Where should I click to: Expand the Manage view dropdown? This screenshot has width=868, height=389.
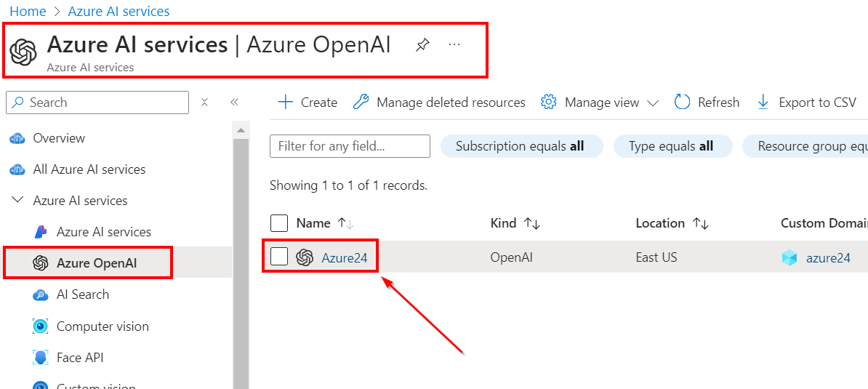(652, 103)
